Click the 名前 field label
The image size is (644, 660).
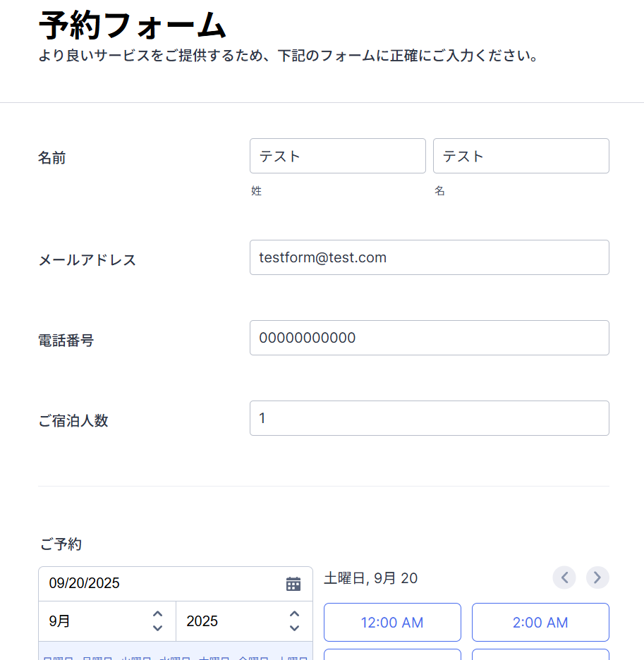click(x=52, y=158)
